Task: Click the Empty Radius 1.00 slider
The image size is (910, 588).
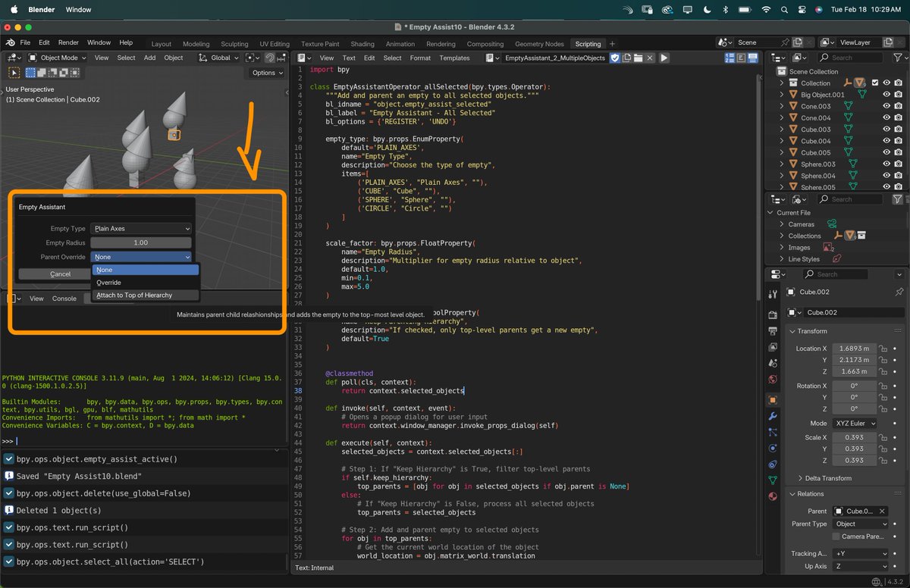Action: 141,242
